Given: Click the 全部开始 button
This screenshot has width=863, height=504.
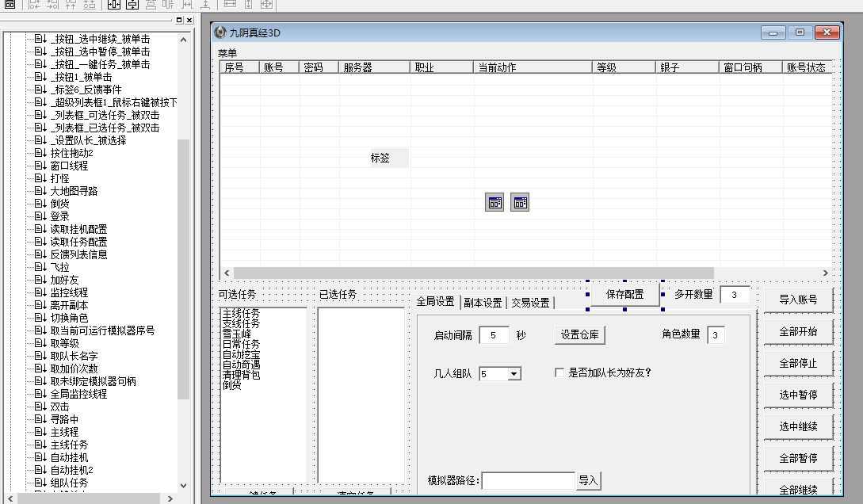Looking at the screenshot, I should click(x=798, y=331).
